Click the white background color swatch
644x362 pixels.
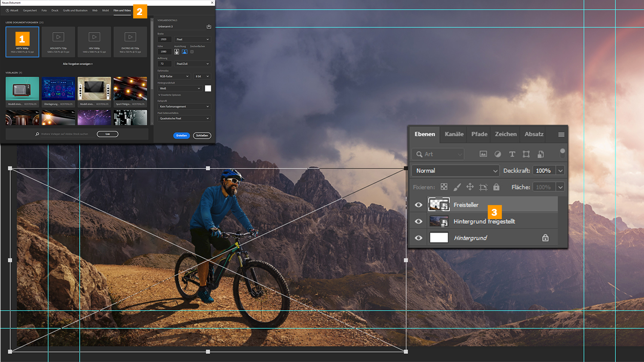tap(208, 88)
